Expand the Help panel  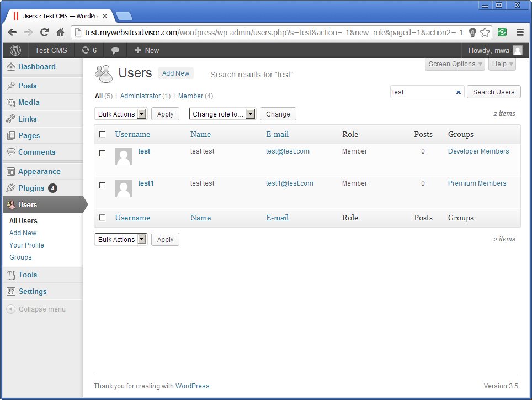[502, 64]
